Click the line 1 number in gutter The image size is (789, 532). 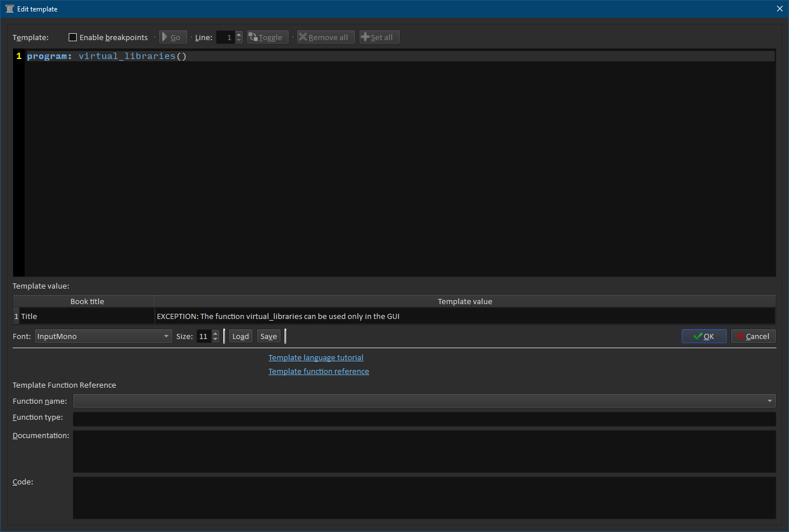pos(19,56)
